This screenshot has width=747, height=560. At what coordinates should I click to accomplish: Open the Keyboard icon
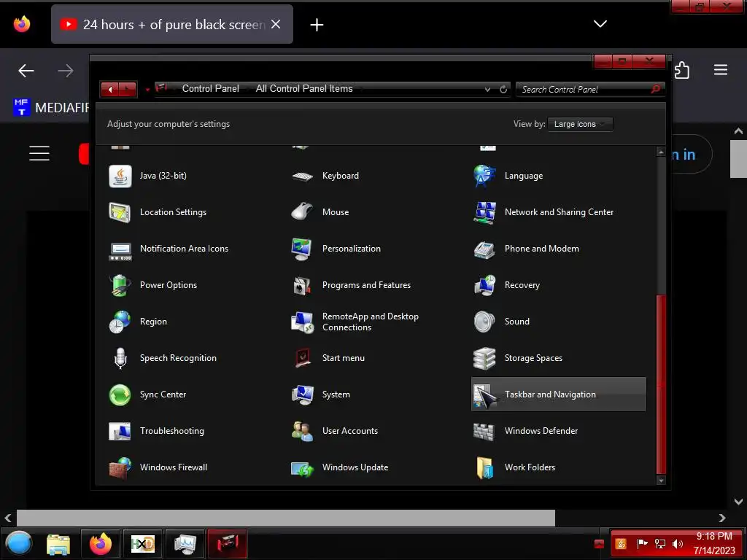coord(303,176)
